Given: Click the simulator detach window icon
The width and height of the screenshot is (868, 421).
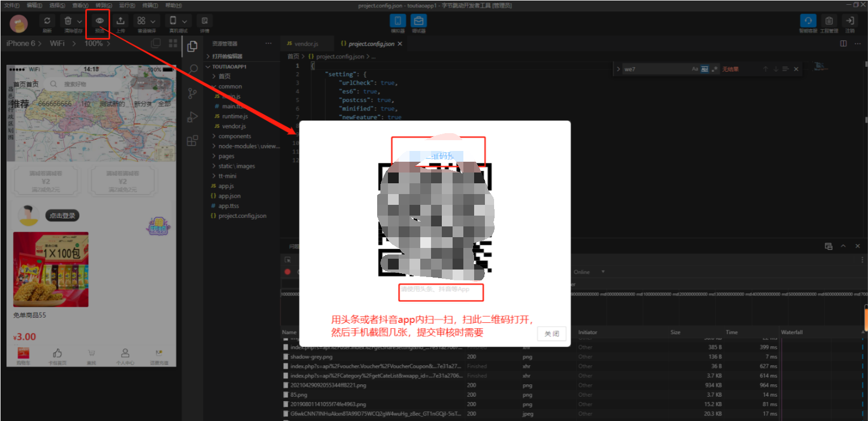Looking at the screenshot, I should pos(156,43).
